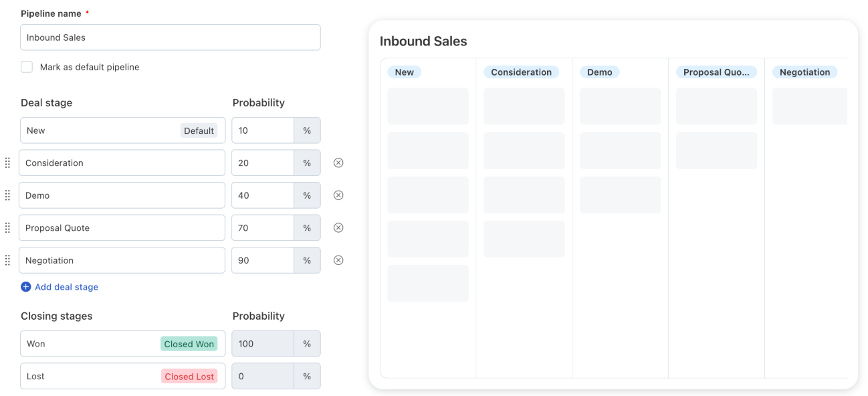
Task: Remove the Negotiation deal stage
Action: coord(338,260)
